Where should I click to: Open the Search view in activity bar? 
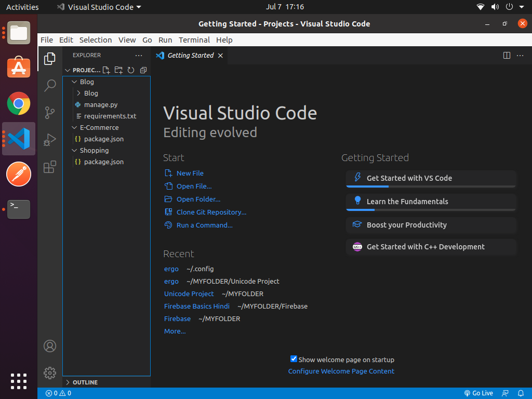[x=50, y=86]
